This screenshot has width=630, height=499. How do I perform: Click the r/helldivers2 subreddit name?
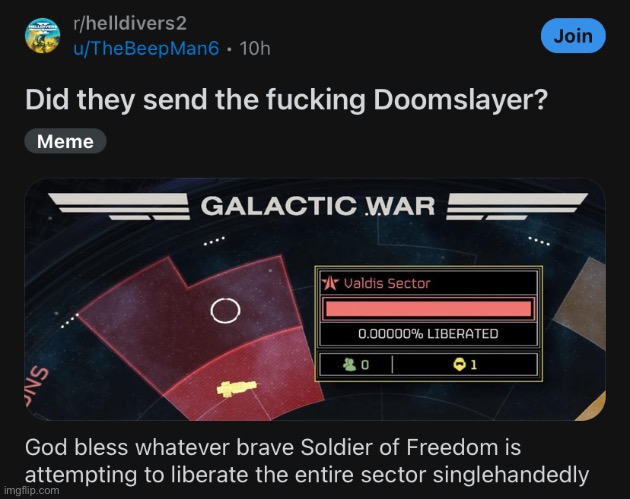click(x=130, y=23)
